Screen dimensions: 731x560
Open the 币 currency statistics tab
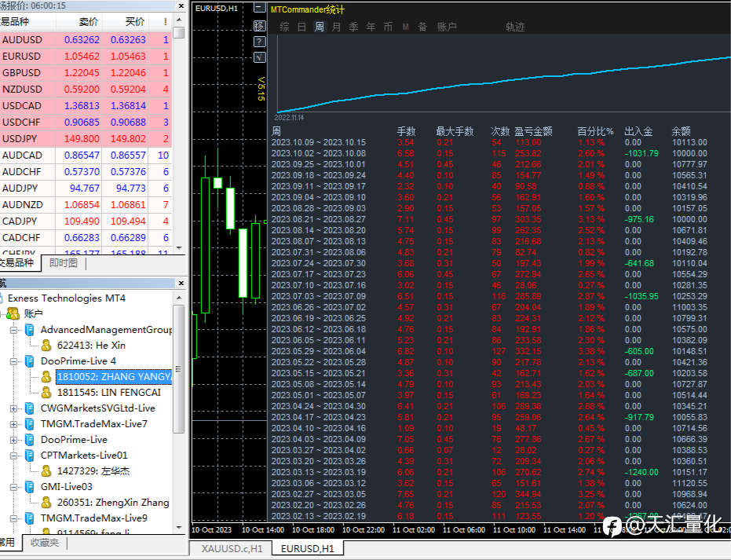[x=388, y=27]
